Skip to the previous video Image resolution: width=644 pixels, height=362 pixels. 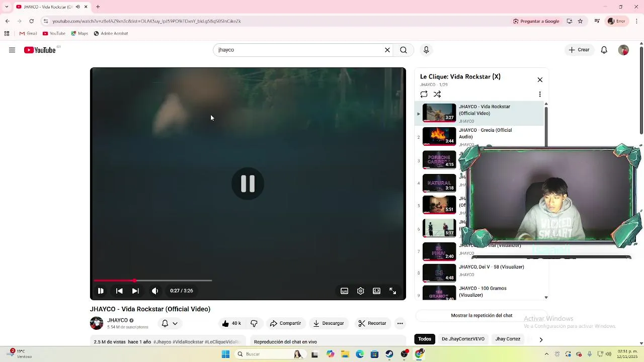point(119,291)
